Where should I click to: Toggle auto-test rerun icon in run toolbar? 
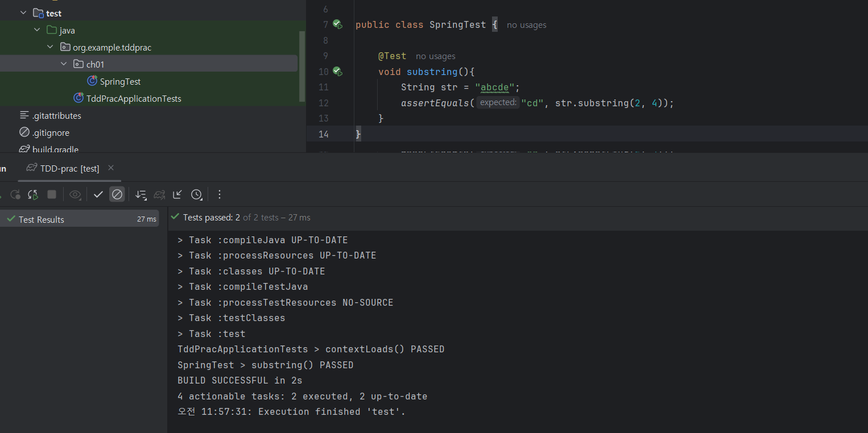point(34,194)
